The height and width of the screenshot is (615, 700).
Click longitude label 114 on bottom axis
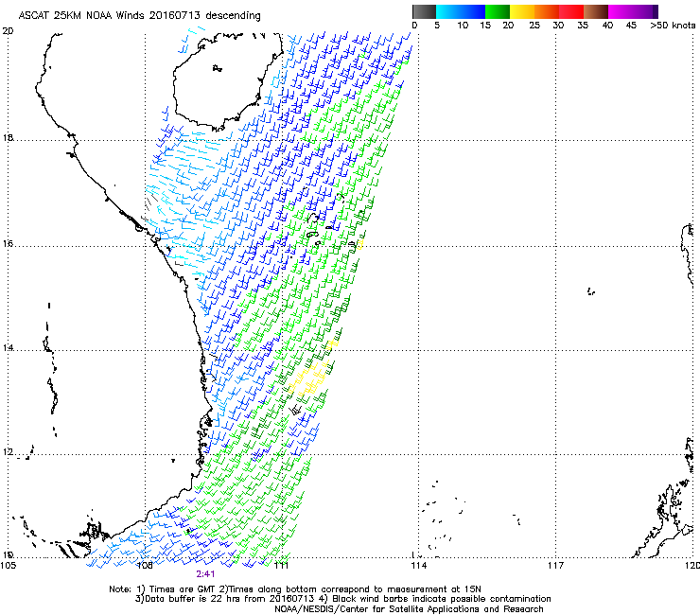419,566
